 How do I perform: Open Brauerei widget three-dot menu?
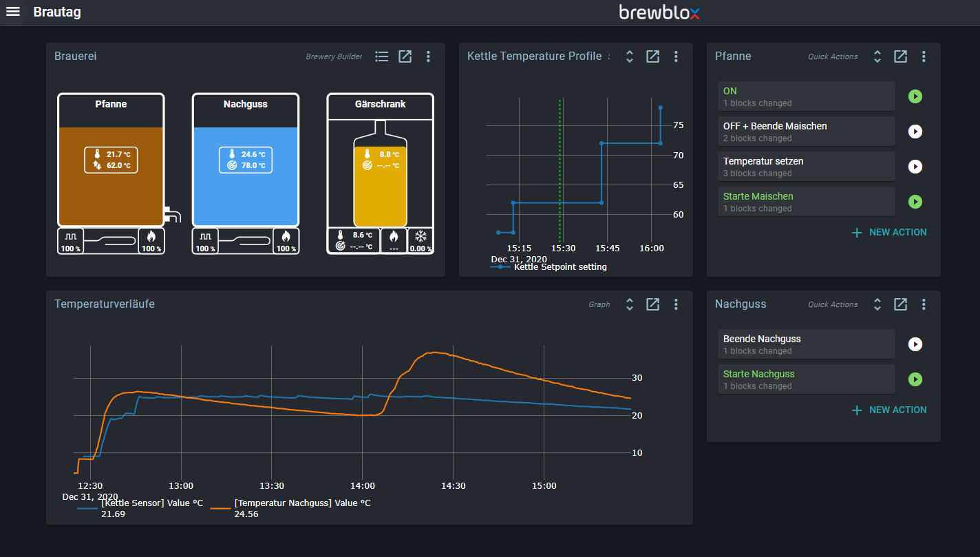tap(428, 56)
